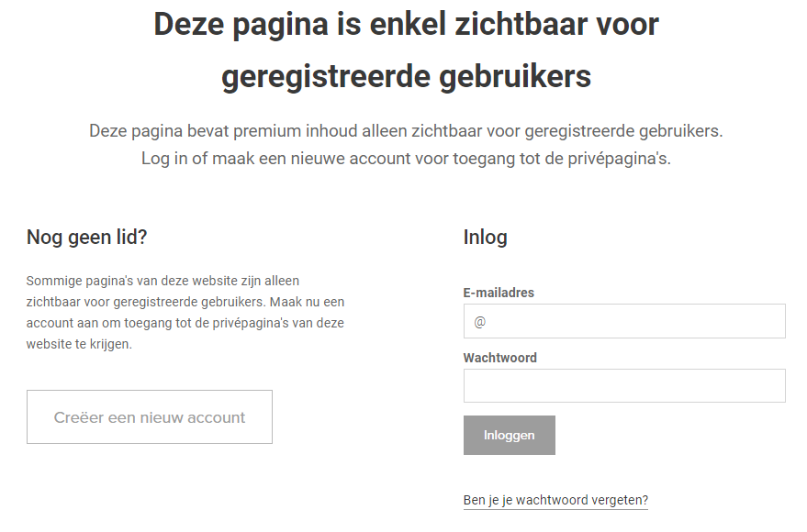Click the 'Wachtwoord' field label
The height and width of the screenshot is (532, 807).
tap(499, 358)
